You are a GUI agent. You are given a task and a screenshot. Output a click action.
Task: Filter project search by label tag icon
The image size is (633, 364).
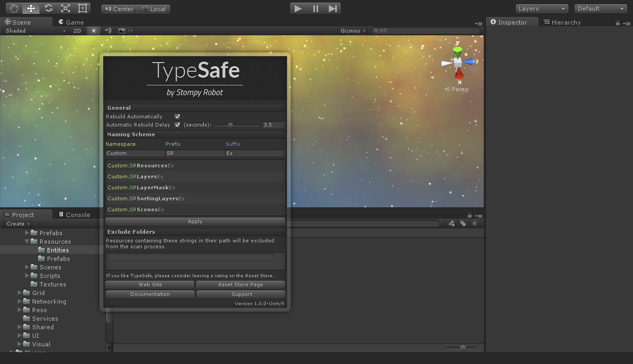pyautogui.click(x=463, y=223)
